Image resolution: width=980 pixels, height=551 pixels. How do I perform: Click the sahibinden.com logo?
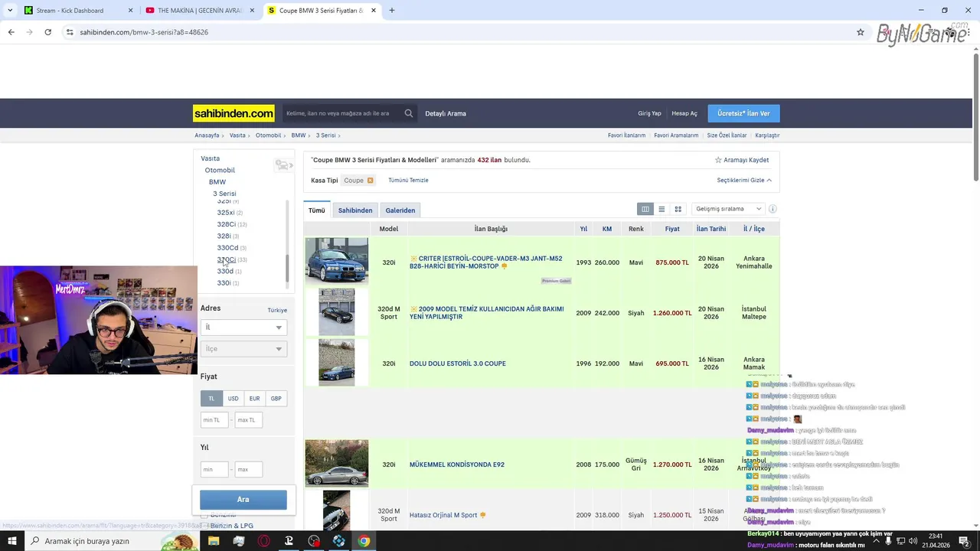[x=234, y=113]
